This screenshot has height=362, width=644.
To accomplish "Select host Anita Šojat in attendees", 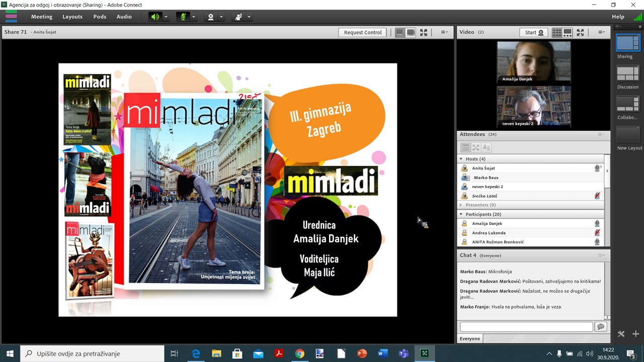I will 531,168.
